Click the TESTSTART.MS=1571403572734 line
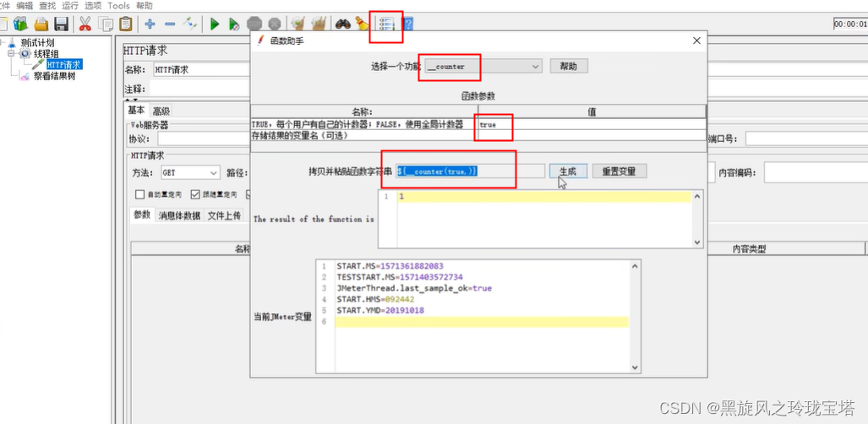 pos(400,277)
